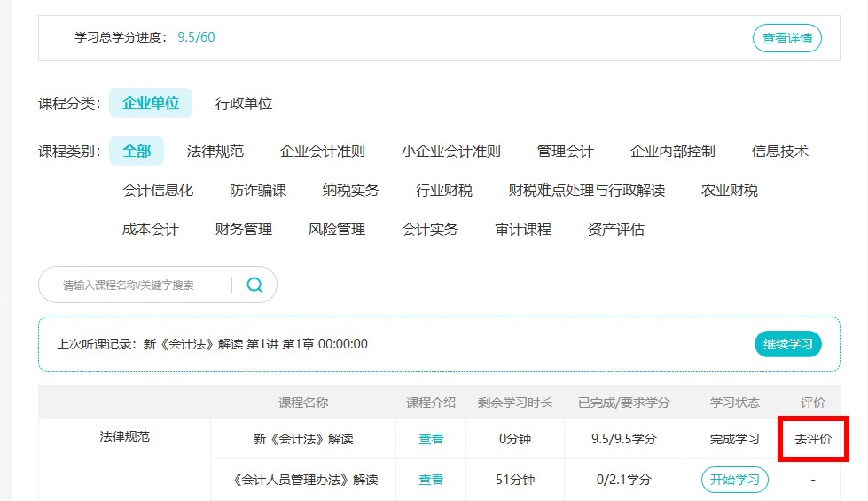Viewport: 868px width, 501px height.
Task: Select 企业单位 course classification
Action: point(151,103)
